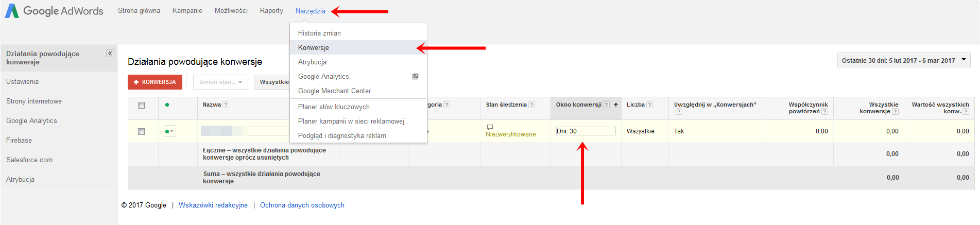
Task: Click the Dni: 30 conversion window field
Action: (586, 131)
